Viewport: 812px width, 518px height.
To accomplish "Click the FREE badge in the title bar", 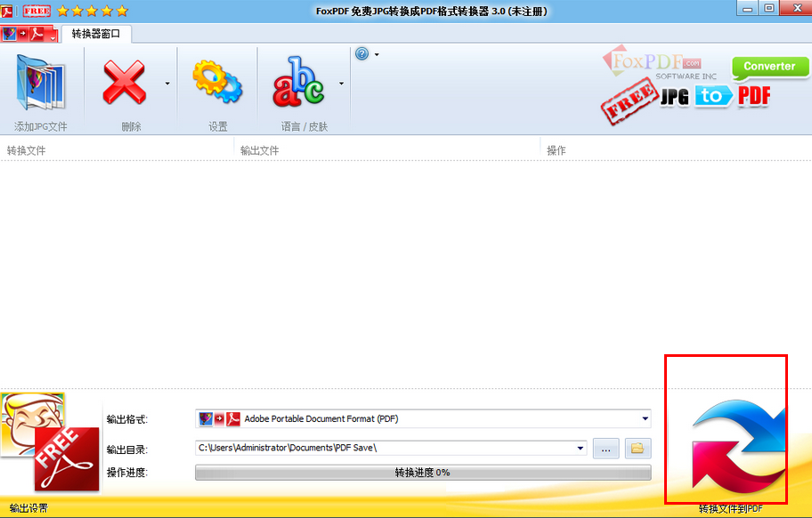I will point(37,11).
